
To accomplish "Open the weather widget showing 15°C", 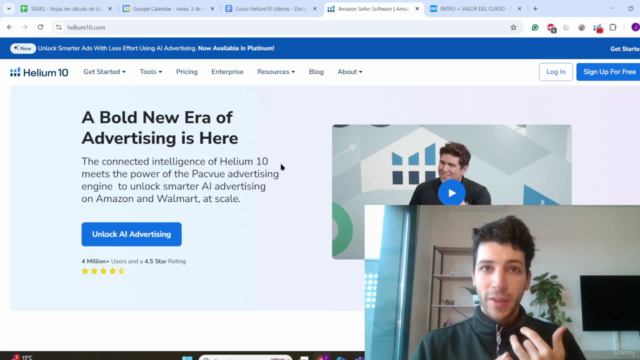I will point(22,357).
